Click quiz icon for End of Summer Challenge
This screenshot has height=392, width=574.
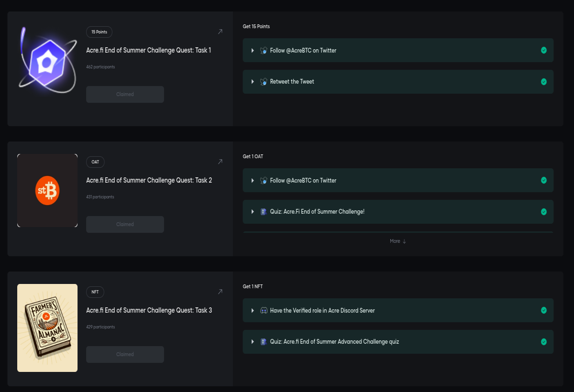point(263,212)
